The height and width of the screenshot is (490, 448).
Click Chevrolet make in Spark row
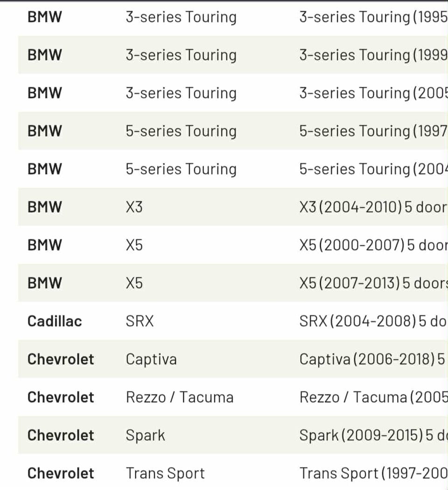[61, 435]
